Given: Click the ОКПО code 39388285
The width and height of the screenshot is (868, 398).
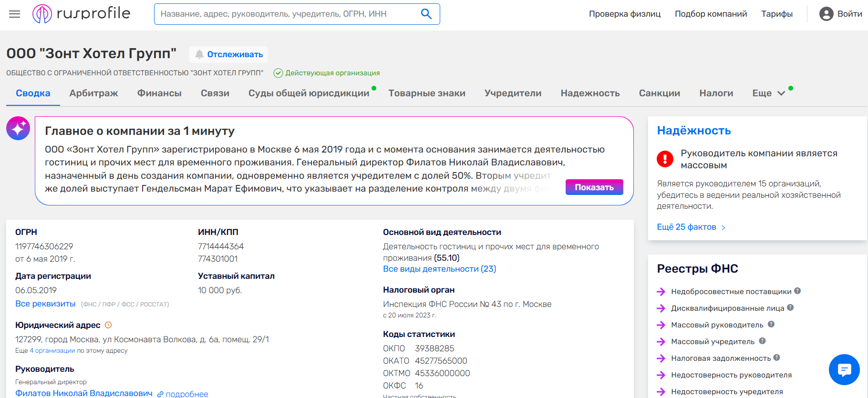Looking at the screenshot, I should point(434,348).
